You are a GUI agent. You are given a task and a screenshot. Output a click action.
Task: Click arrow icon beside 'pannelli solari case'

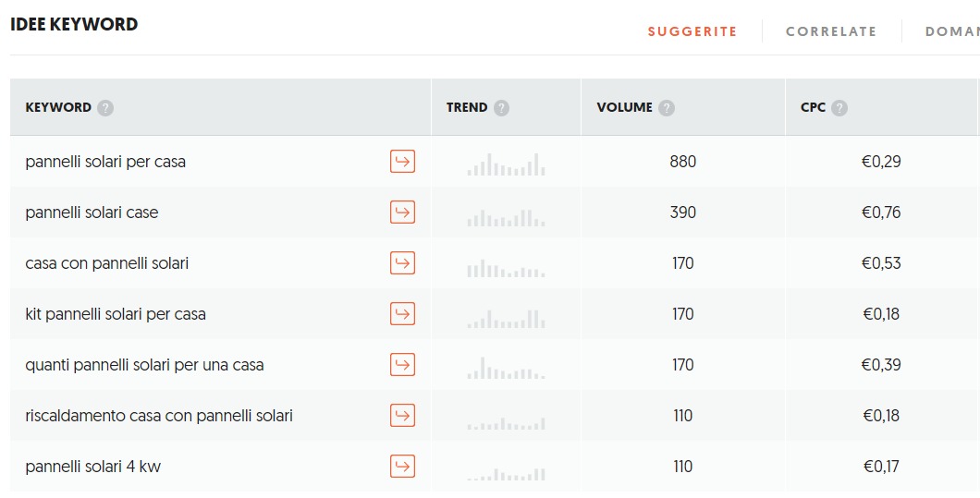click(402, 213)
